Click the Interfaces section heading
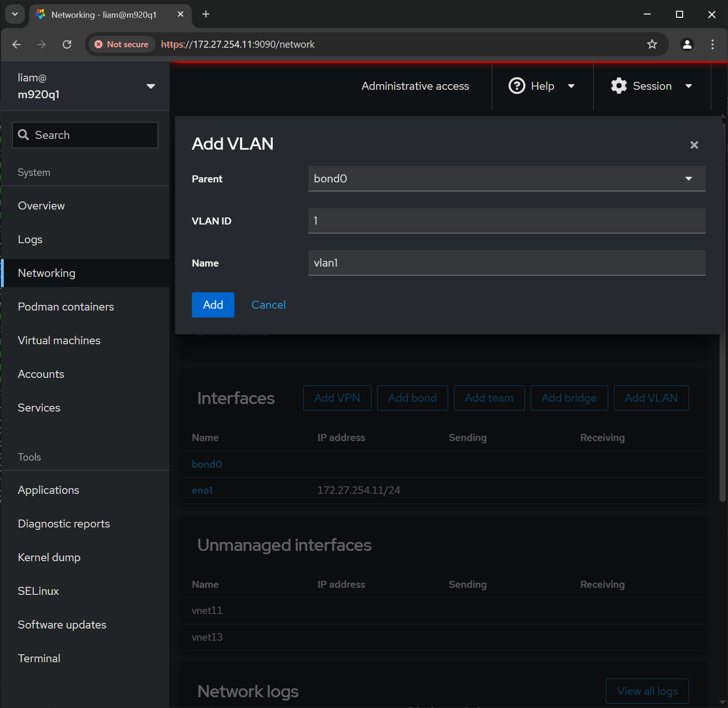Image resolution: width=728 pixels, height=708 pixels. click(x=236, y=398)
